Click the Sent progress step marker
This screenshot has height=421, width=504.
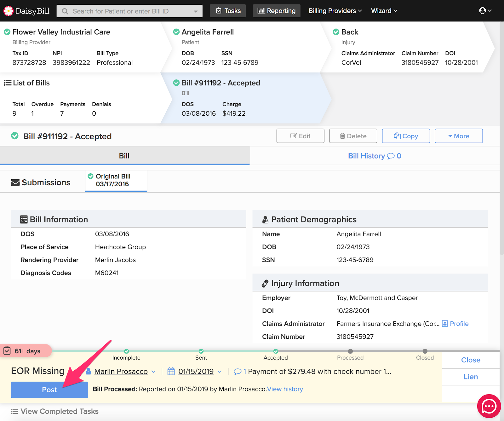201,351
